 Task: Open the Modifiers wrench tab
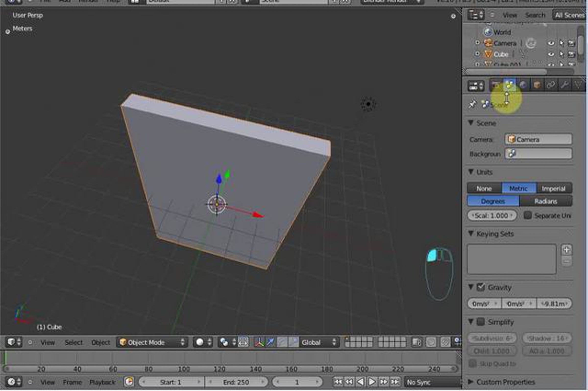pos(564,85)
